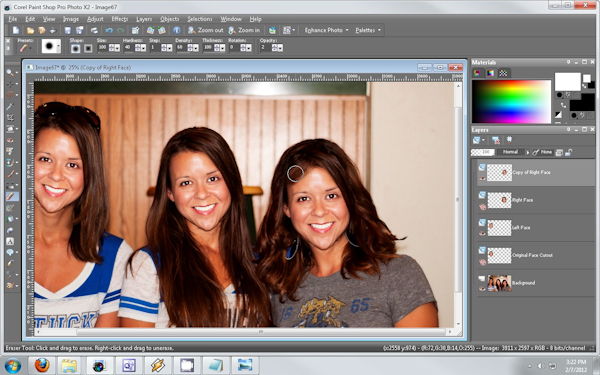Select the Move tool in the tools toolbar

tap(10, 84)
